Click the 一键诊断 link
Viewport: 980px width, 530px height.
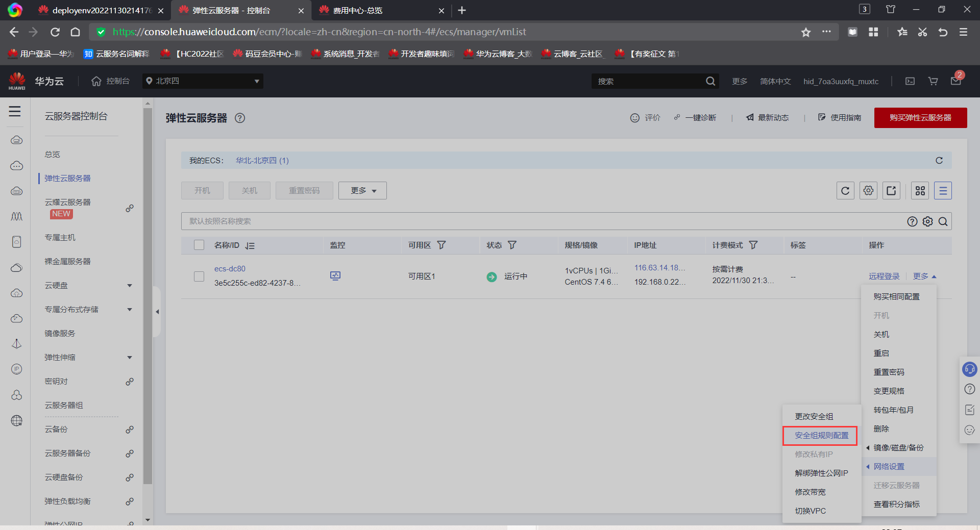pos(695,118)
